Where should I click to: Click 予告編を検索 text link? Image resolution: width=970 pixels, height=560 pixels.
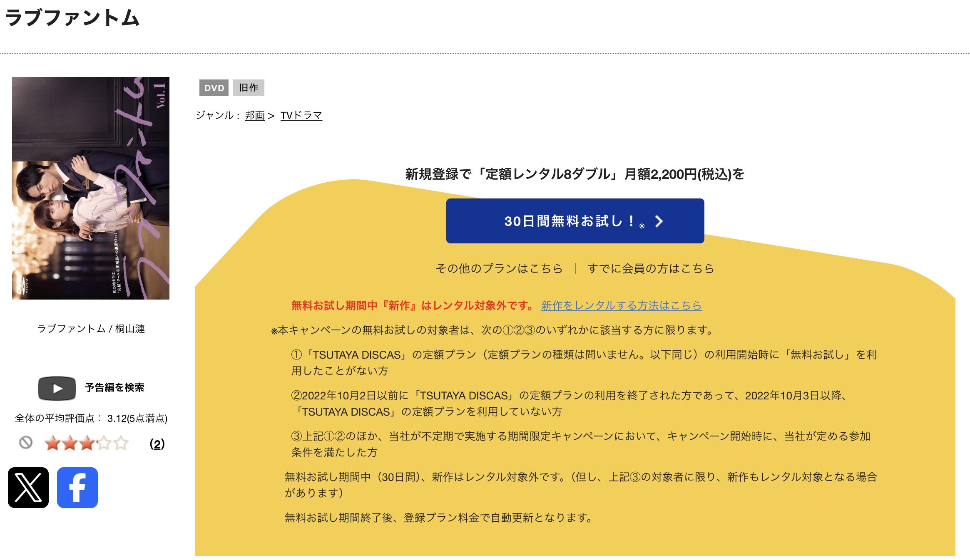(114, 387)
